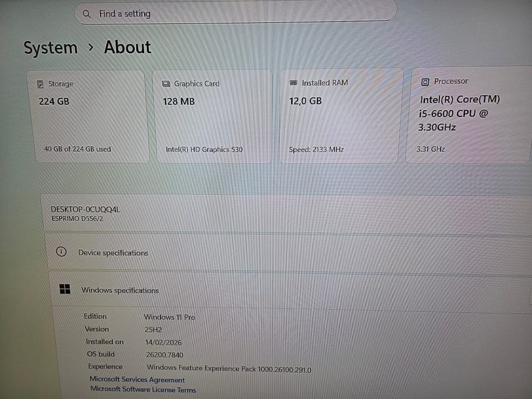Open Microsoft Software License Terms link
The image size is (532, 399).
click(x=143, y=389)
